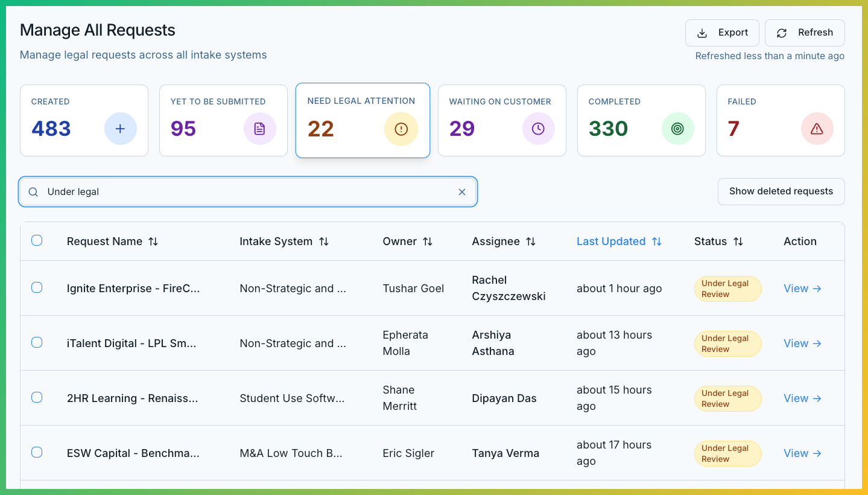
Task: Click the download icon inside the Export button
Action: point(702,33)
